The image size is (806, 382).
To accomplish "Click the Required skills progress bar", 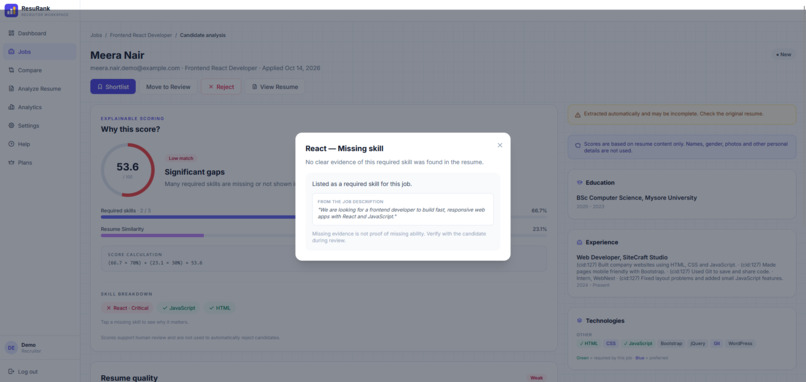I will [324, 217].
